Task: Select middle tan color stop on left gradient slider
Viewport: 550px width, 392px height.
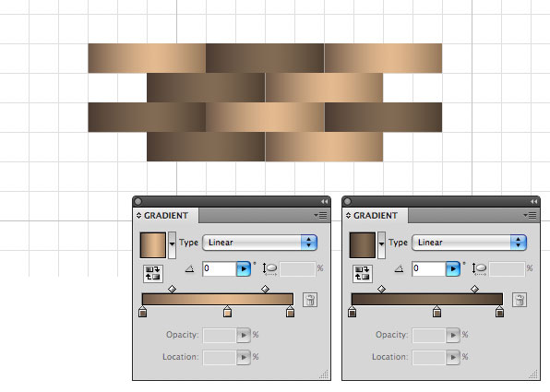Action: 227,312
